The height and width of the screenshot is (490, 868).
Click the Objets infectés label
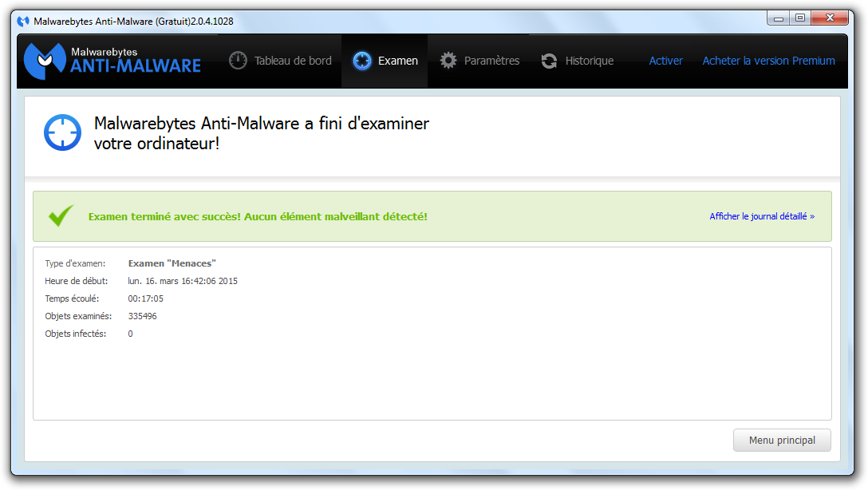pos(76,334)
